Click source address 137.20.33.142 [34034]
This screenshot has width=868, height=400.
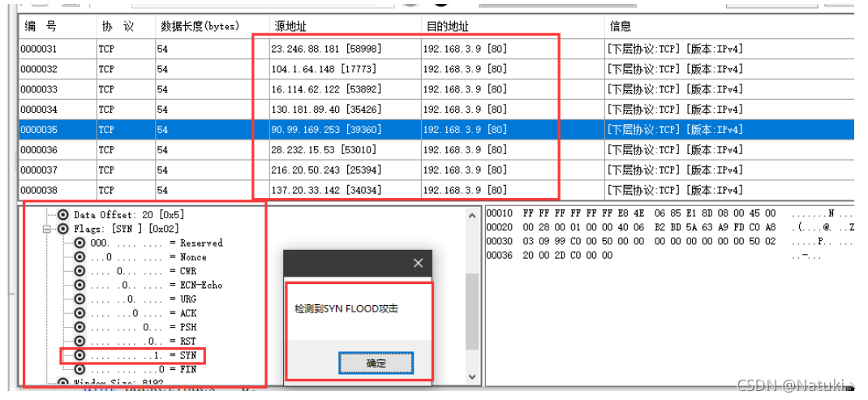(x=327, y=190)
